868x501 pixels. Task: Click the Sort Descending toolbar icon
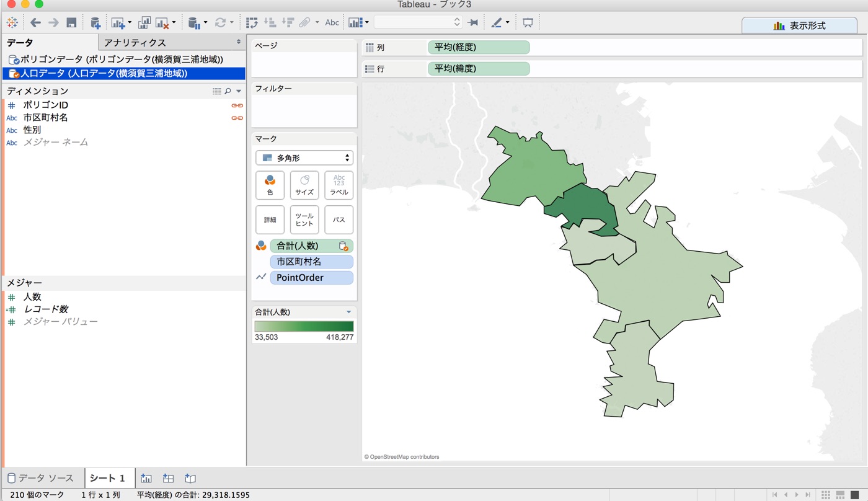coord(288,22)
